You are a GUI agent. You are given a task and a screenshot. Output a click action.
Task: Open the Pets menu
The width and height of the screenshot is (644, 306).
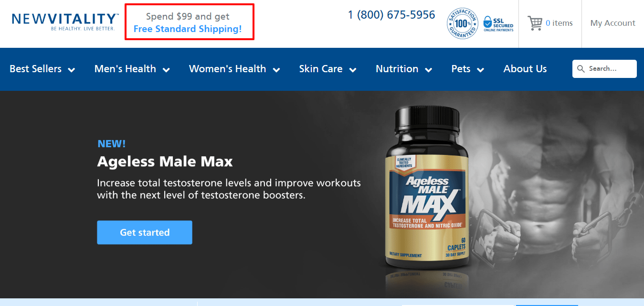click(x=468, y=69)
